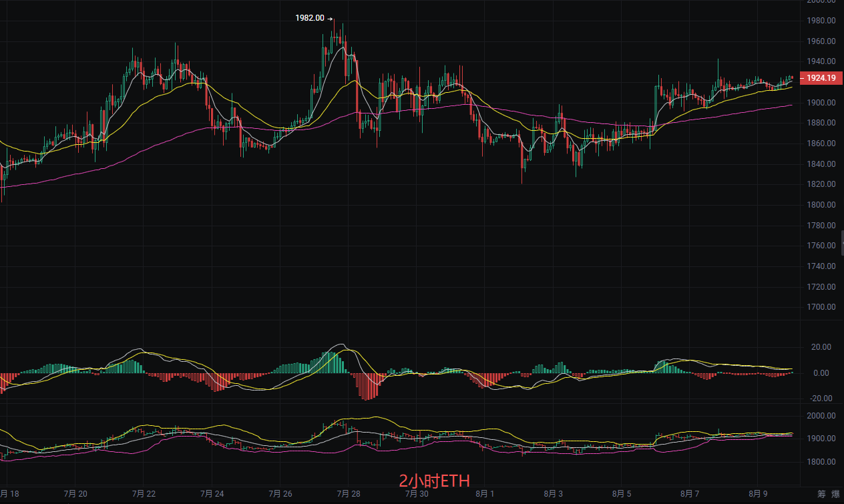Click the 1940.00 price axis label
Viewport: 844px width, 504px height.
click(821, 61)
